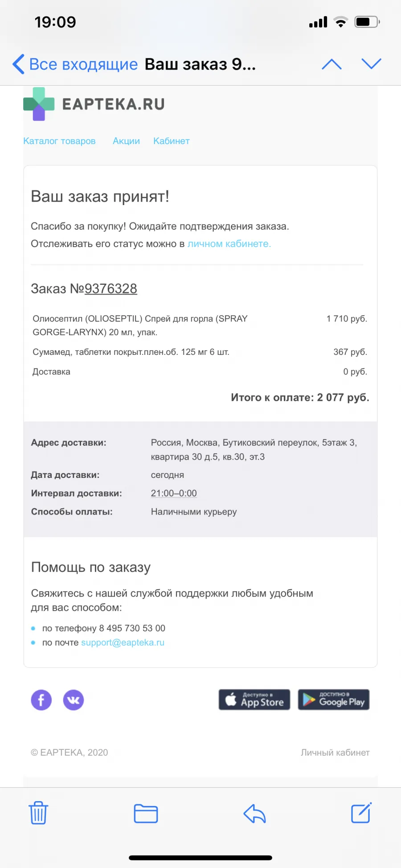Compose a new message with pencil icon
The width and height of the screenshot is (401, 868).
361,813
